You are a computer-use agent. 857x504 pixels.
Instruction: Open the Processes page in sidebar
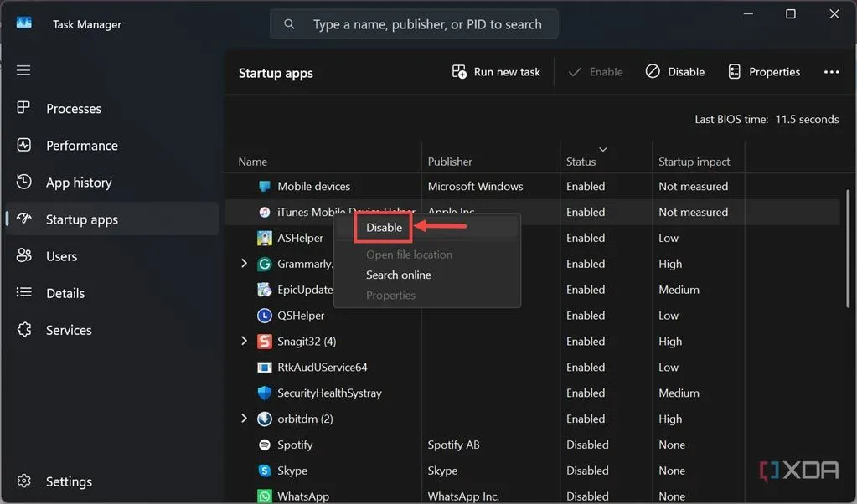[73, 109]
